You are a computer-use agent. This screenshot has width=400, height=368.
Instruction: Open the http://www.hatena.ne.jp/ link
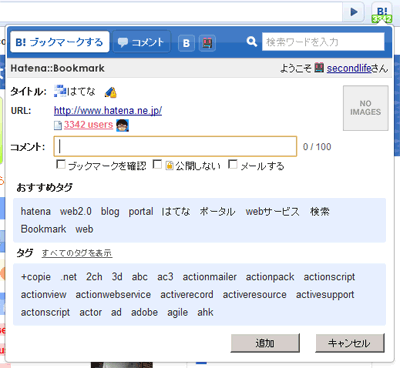click(108, 110)
